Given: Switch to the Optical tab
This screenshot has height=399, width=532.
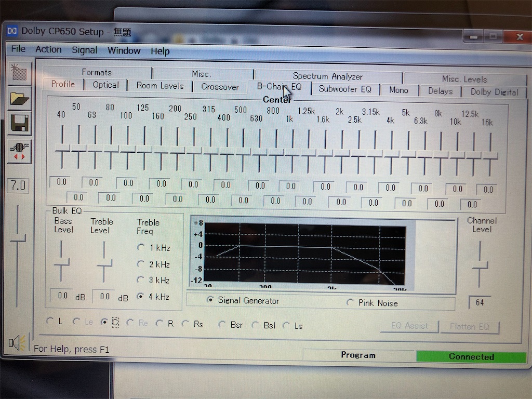Looking at the screenshot, I should click(106, 85).
